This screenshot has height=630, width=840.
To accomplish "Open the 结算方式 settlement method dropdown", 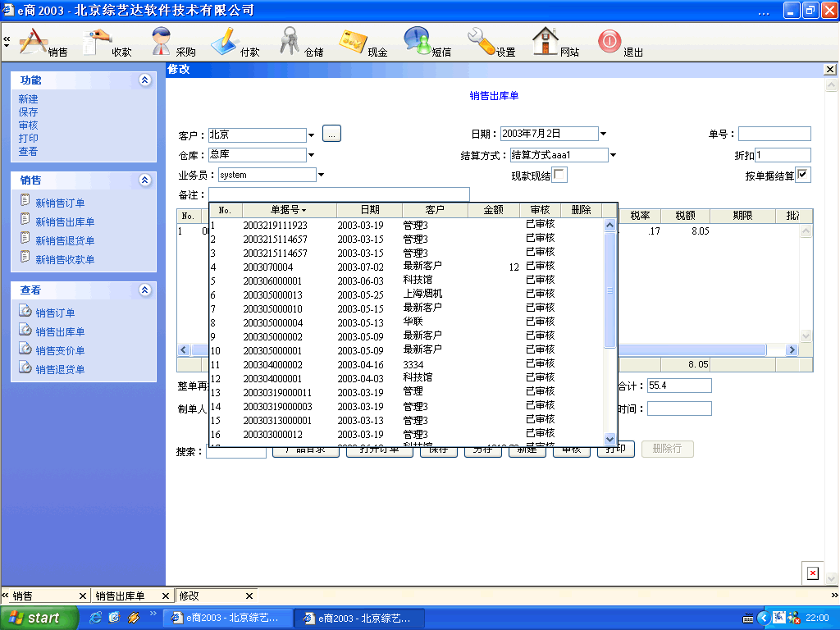I will click(x=613, y=155).
